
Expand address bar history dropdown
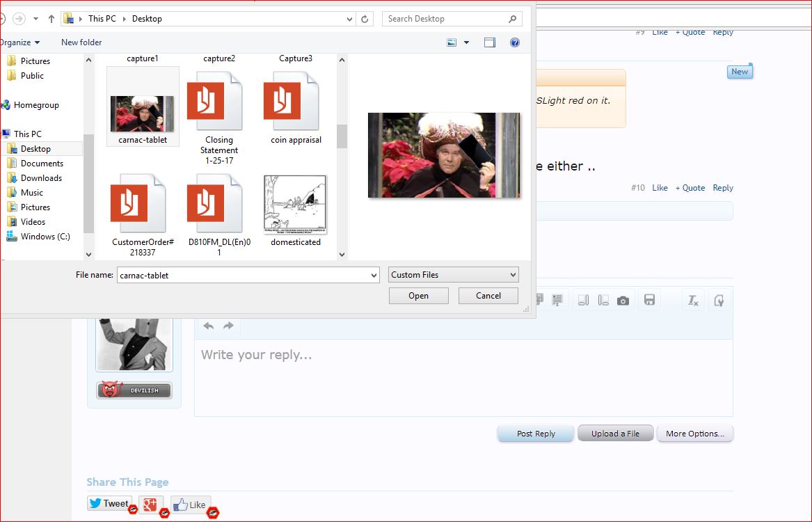349,19
